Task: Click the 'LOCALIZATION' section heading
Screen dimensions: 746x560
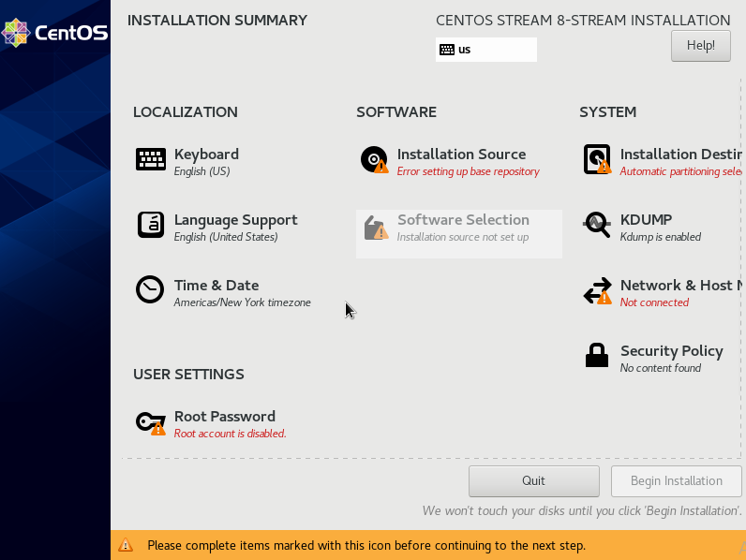Action: pos(186,112)
